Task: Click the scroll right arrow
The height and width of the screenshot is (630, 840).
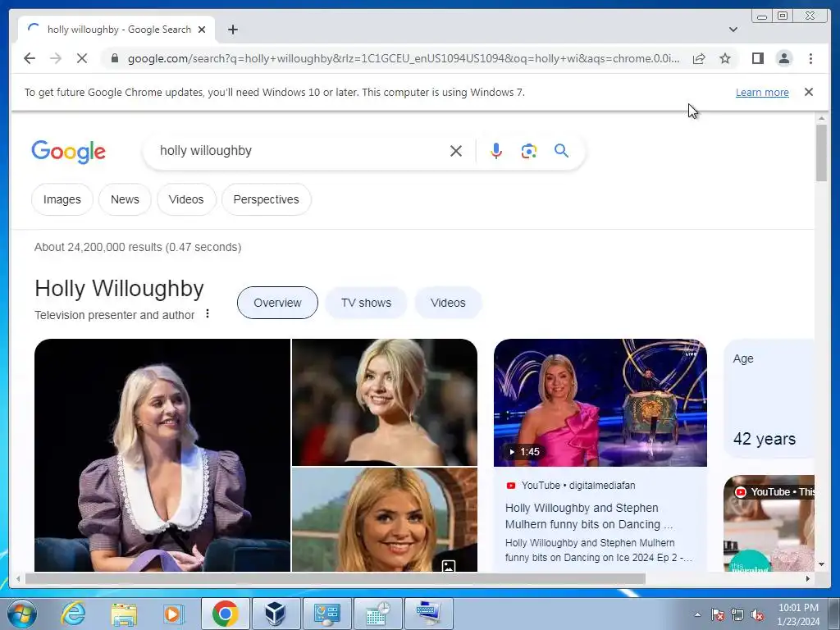Action: click(x=808, y=578)
